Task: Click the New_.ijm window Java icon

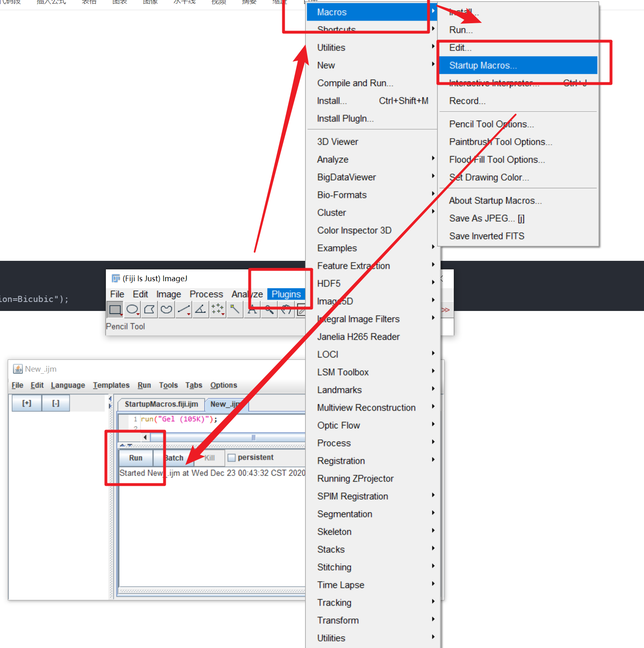Action: click(x=18, y=369)
